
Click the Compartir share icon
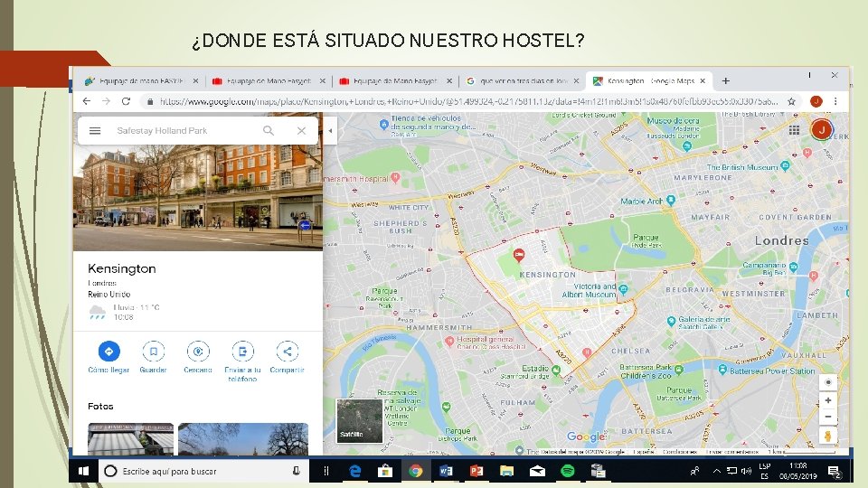(287, 351)
